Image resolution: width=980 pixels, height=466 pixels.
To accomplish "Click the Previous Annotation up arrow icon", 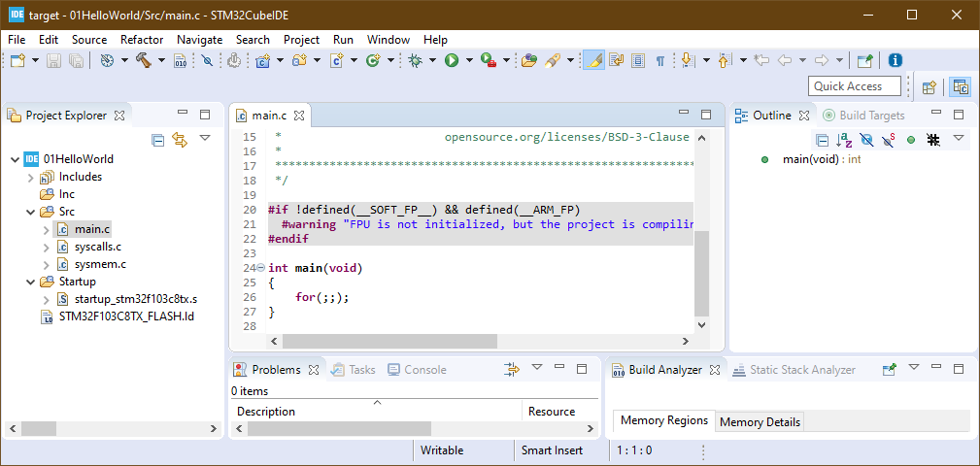I will [725, 60].
